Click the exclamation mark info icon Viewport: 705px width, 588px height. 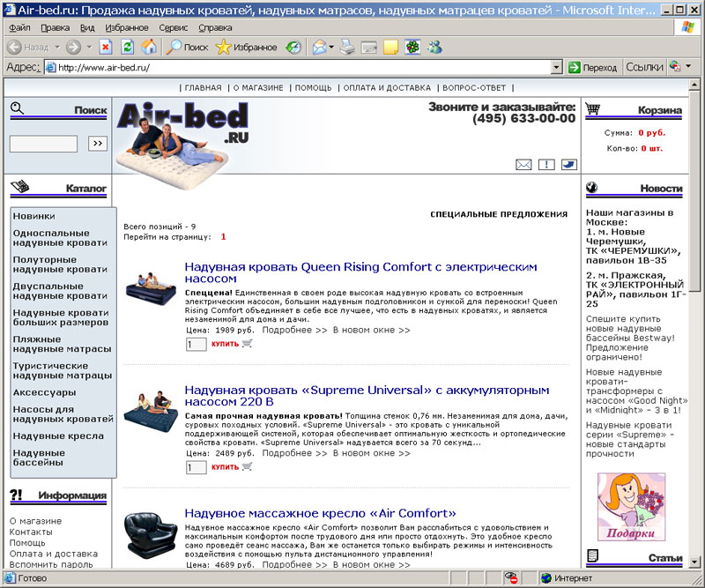tap(546, 165)
